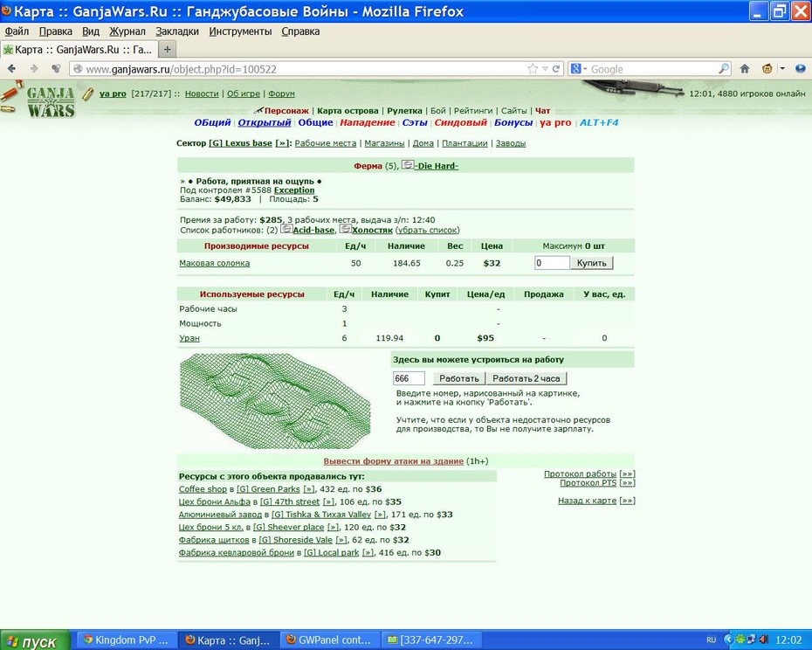Open the Новости link
Screen dimensions: 812x650
coord(202,93)
